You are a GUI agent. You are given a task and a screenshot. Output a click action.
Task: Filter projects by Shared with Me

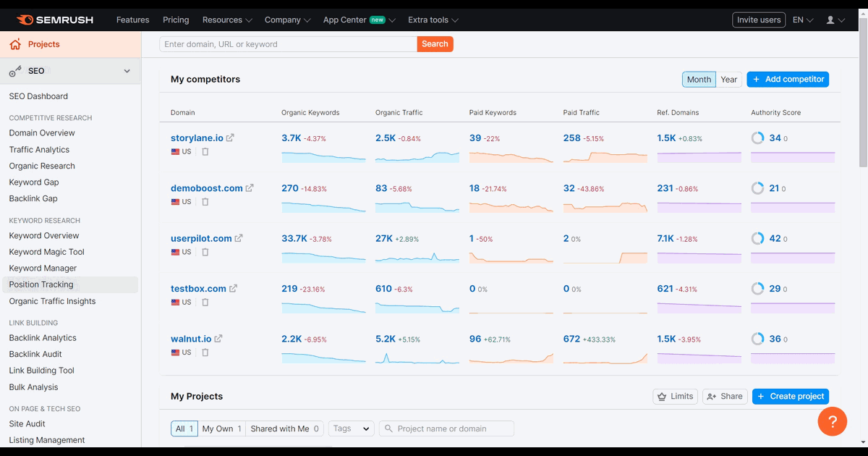coord(284,428)
